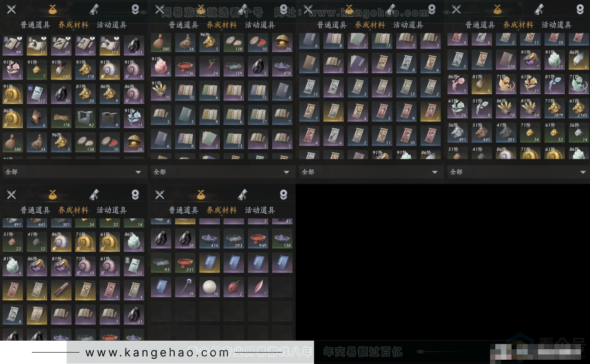
Task: Select the 41阶 ore with count 12
Action: [37, 242]
